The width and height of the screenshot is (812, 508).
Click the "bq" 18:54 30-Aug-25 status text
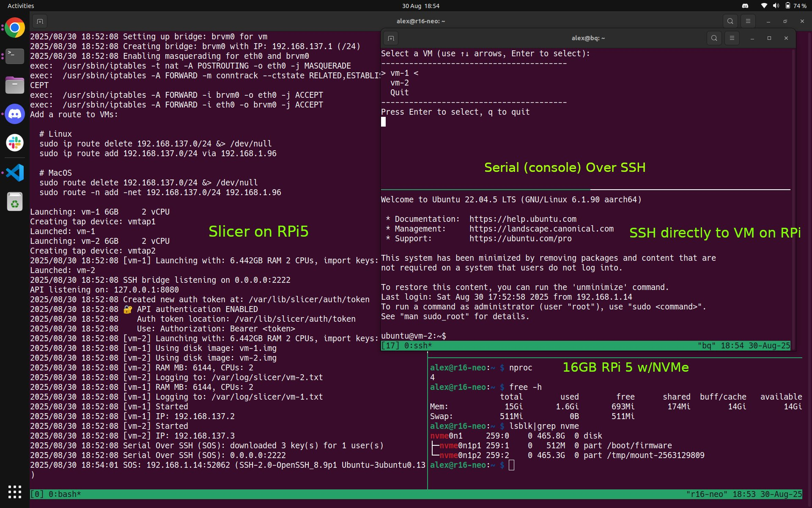point(743,345)
